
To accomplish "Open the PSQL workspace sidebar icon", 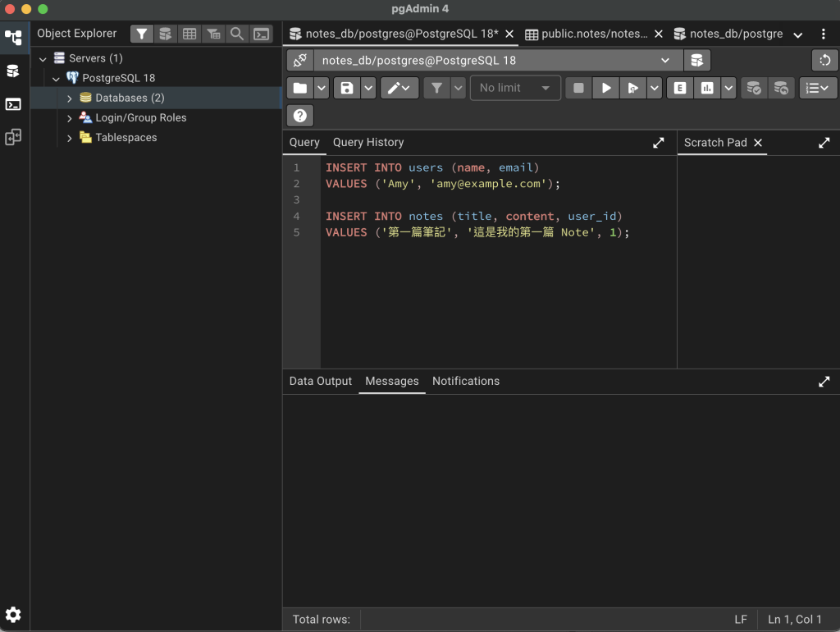I will 13,104.
